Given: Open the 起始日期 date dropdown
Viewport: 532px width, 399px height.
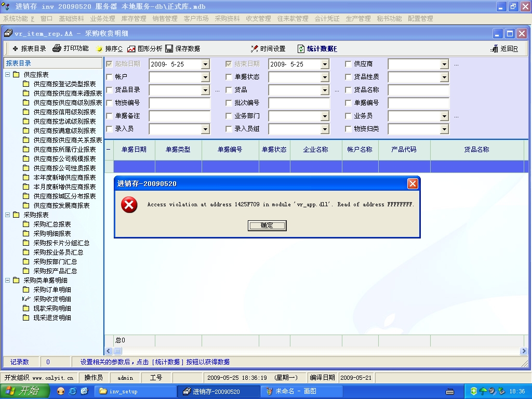Looking at the screenshot, I should 205,64.
